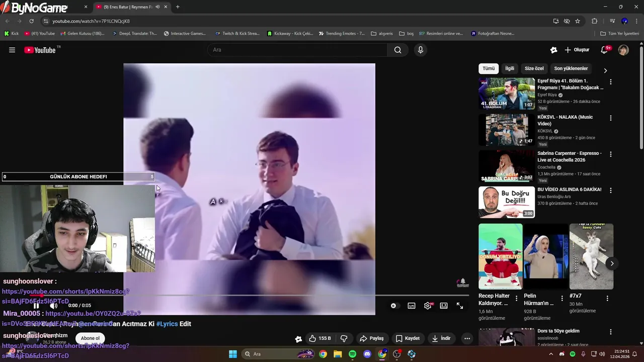The height and width of the screenshot is (362, 644).
Task: Open Discord from the taskbar
Action: click(x=367, y=354)
